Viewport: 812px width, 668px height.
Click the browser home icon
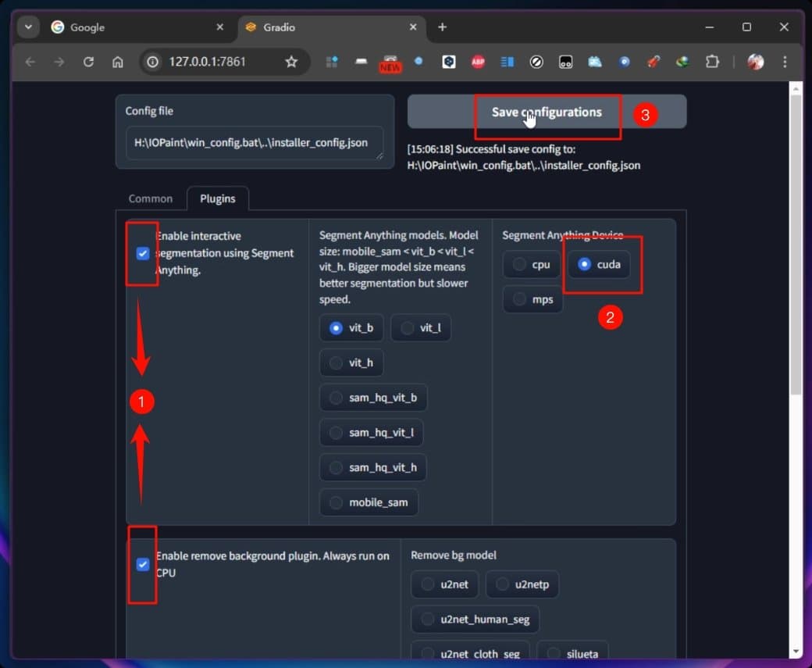(x=118, y=62)
